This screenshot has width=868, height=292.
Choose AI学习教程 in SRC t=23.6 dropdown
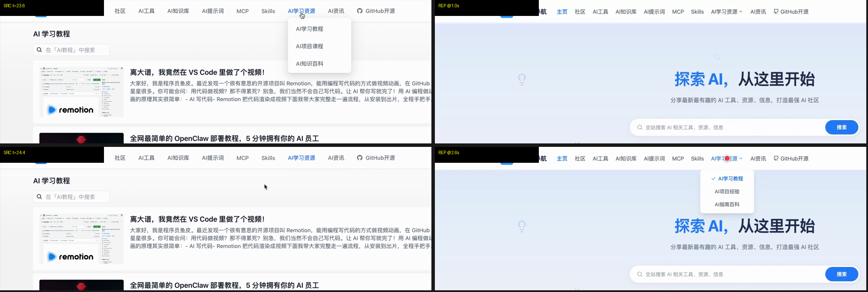click(310, 29)
